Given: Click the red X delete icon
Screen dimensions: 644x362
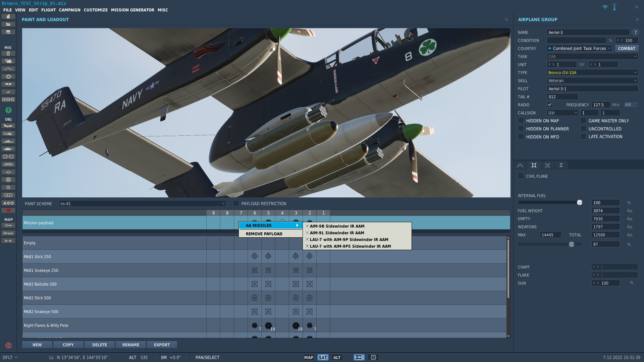Looking at the screenshot, I should coord(8,210).
